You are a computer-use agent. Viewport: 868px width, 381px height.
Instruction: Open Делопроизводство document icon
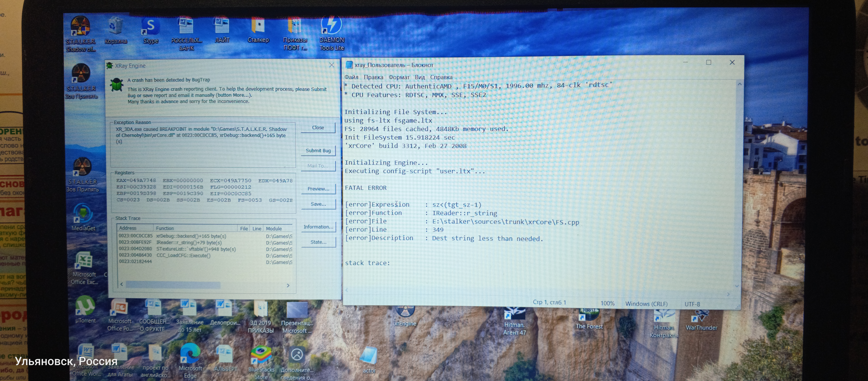[x=225, y=313]
